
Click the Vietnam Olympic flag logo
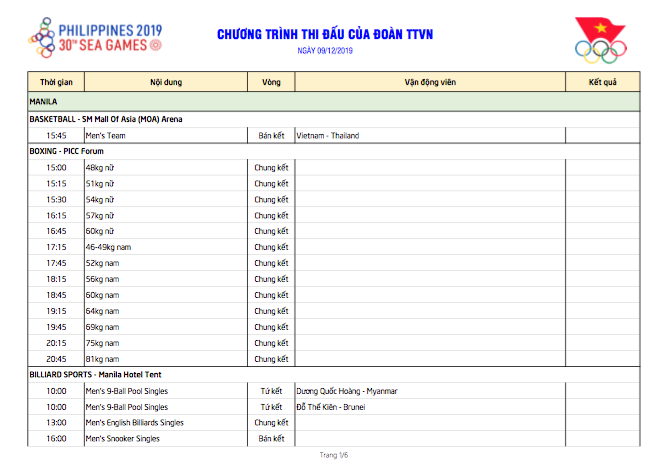[601, 40]
